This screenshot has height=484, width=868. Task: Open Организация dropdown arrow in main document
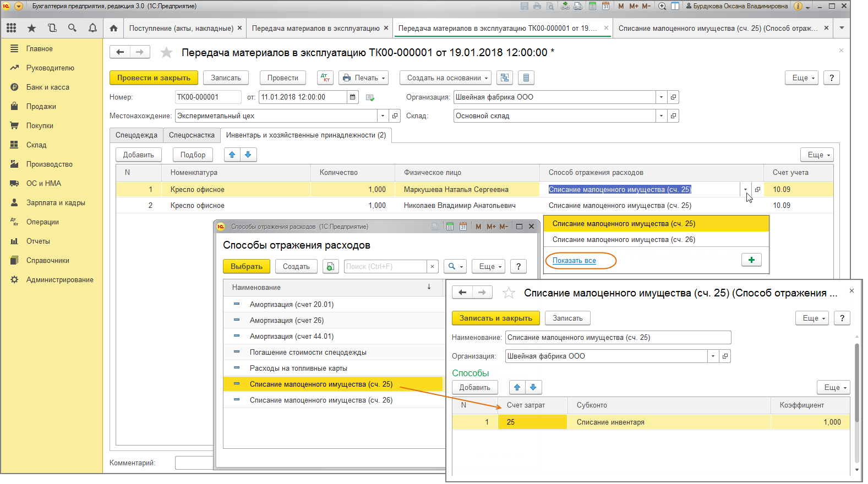(x=661, y=97)
